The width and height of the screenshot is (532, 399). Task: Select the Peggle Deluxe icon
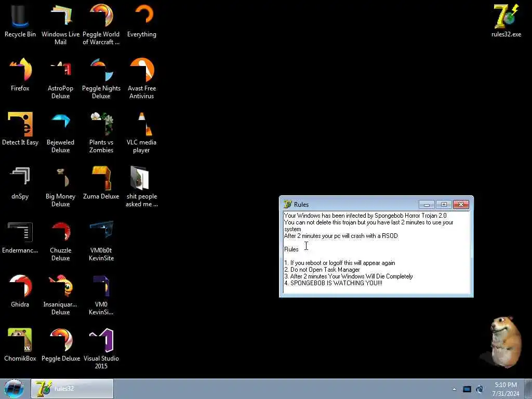[x=60, y=345]
